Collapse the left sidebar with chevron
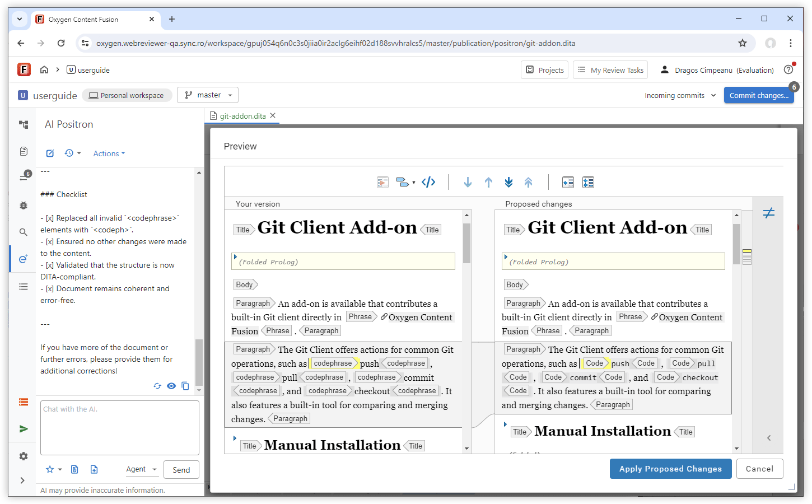This screenshot has height=504, width=812. click(22, 480)
